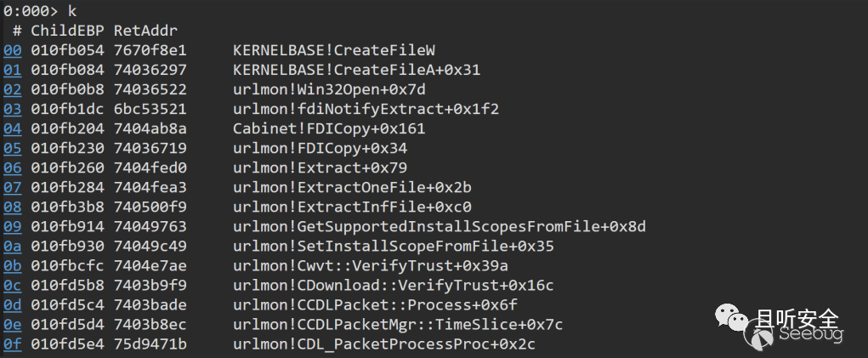Click frame 09 link for GetSupportedInstallScopesFromFile

(12, 226)
